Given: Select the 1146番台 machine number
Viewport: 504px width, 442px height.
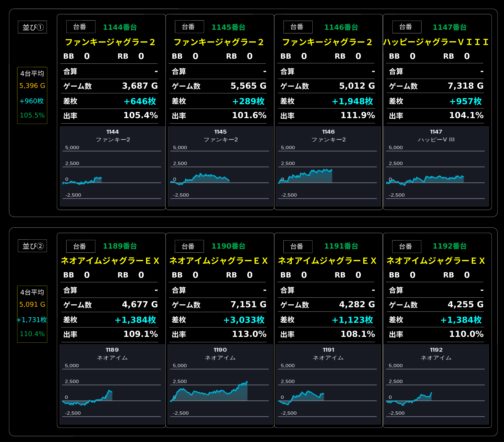Looking at the screenshot, I should click(x=341, y=27).
